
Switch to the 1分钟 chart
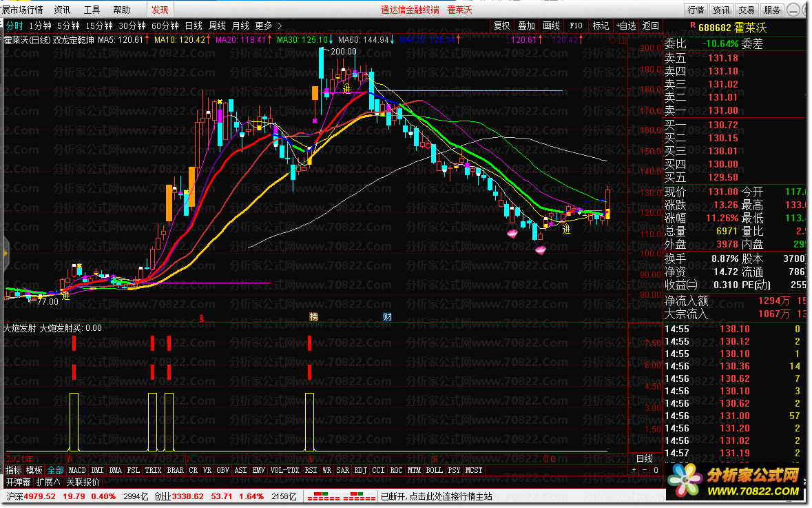[40, 26]
